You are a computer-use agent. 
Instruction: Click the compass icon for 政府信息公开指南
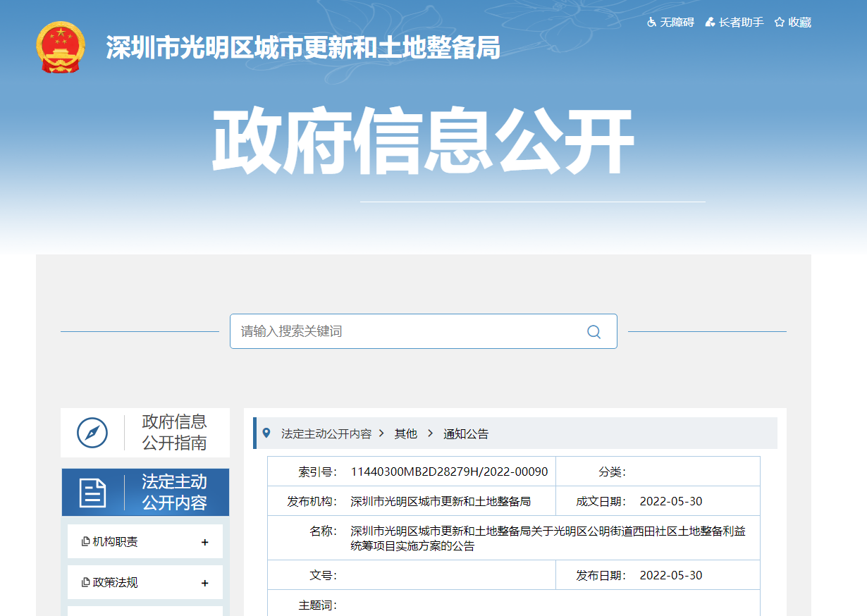click(92, 433)
